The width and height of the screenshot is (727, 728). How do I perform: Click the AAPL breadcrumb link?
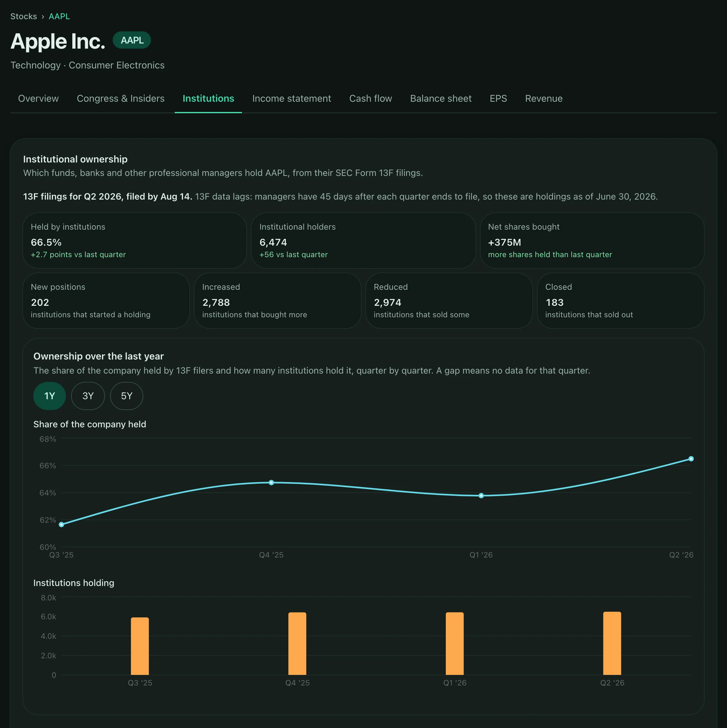click(x=59, y=16)
